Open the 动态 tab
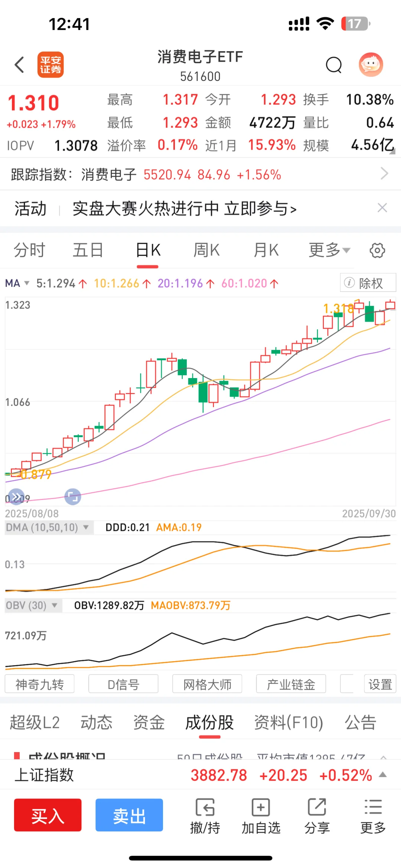 (97, 723)
